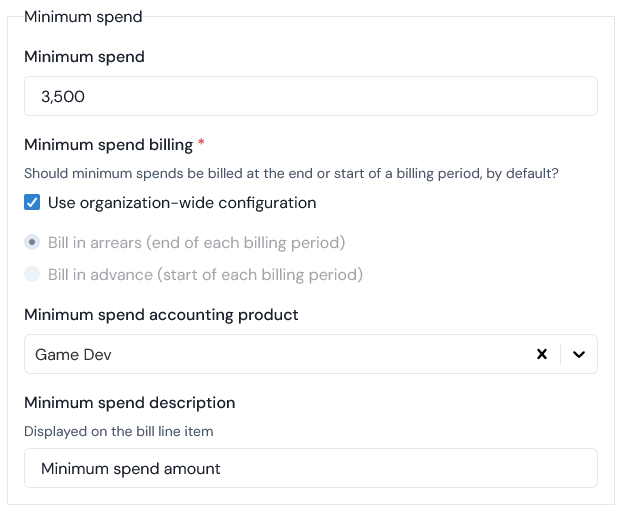Screen dimensions: 623x511
Task: Click the Minimum spend description input field
Action: (311, 468)
